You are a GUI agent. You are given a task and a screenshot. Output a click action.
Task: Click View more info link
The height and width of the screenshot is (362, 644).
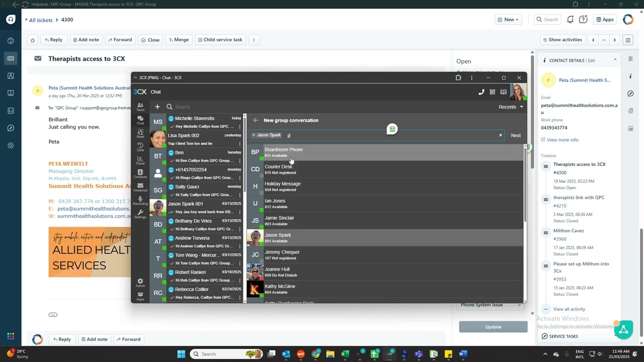tap(562, 140)
